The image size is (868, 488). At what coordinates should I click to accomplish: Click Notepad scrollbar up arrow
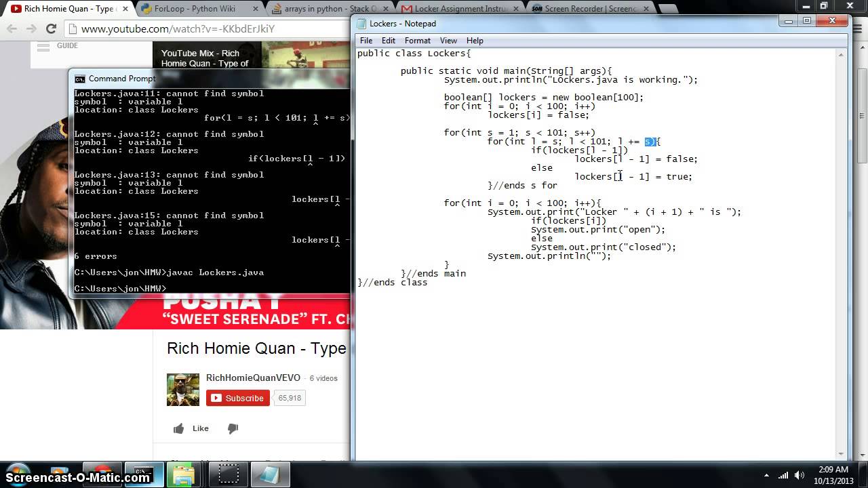point(842,54)
